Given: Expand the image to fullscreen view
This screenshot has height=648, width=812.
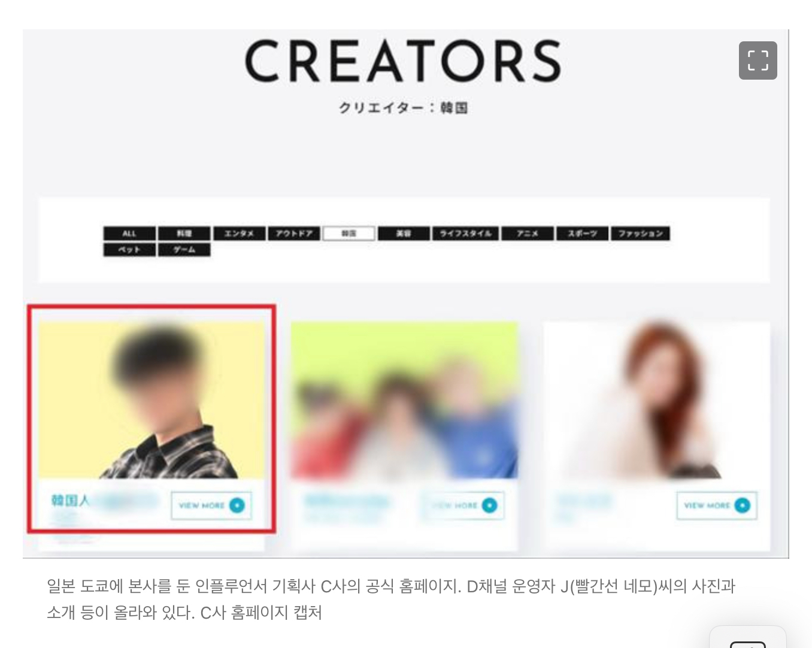Looking at the screenshot, I should 758,60.
